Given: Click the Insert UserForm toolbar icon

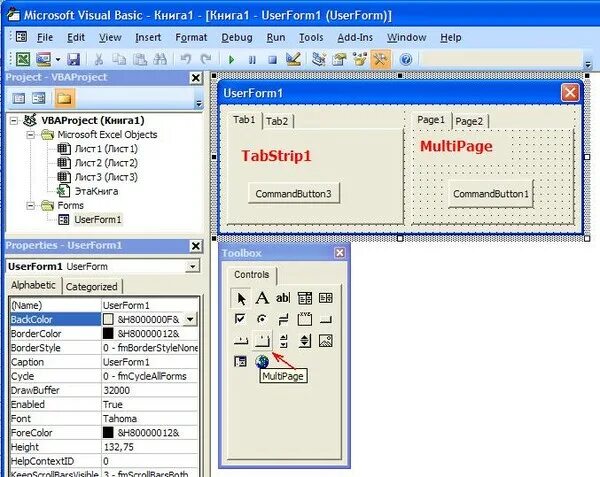Looking at the screenshot, I should (44, 60).
